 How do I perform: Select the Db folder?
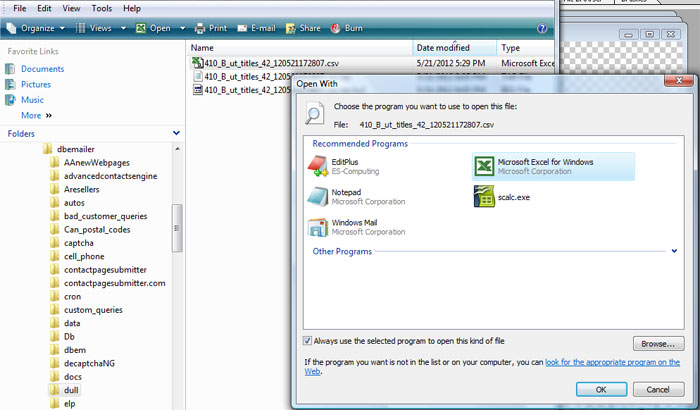pyautogui.click(x=62, y=337)
